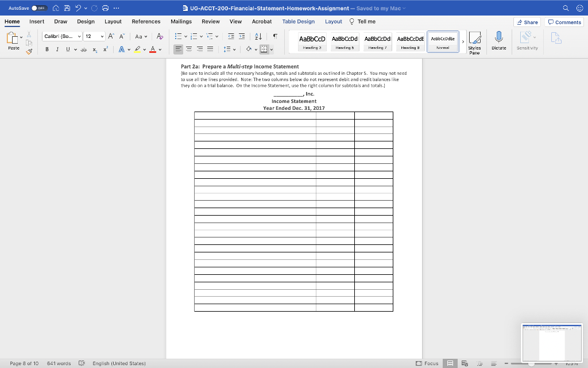This screenshot has height=368, width=588.
Task: Enable center text alignment
Action: coord(188,49)
